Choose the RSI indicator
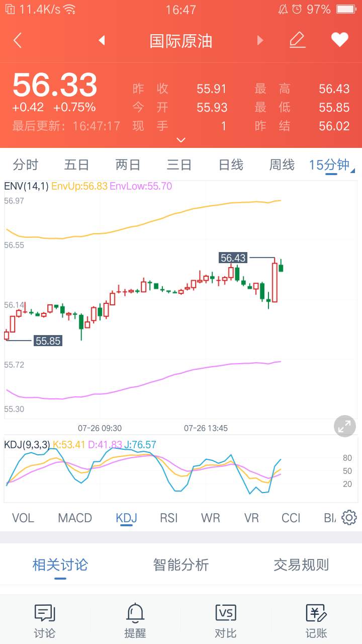The height and width of the screenshot is (644, 362). (169, 518)
